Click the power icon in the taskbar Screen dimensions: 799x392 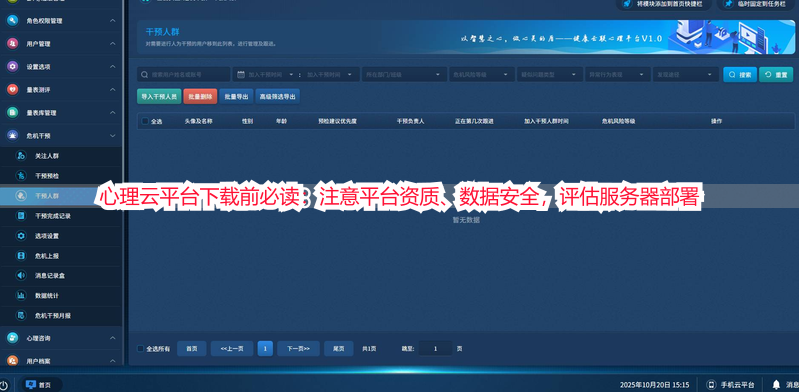[4, 385]
